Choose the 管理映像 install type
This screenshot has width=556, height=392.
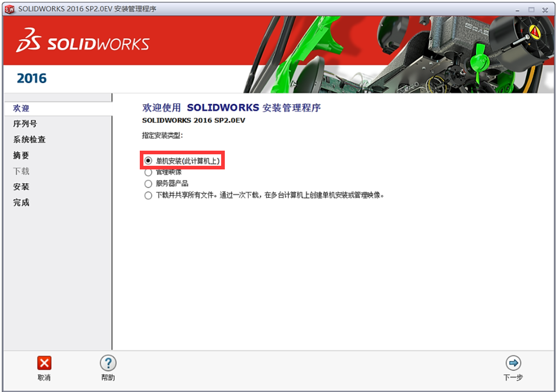click(149, 172)
